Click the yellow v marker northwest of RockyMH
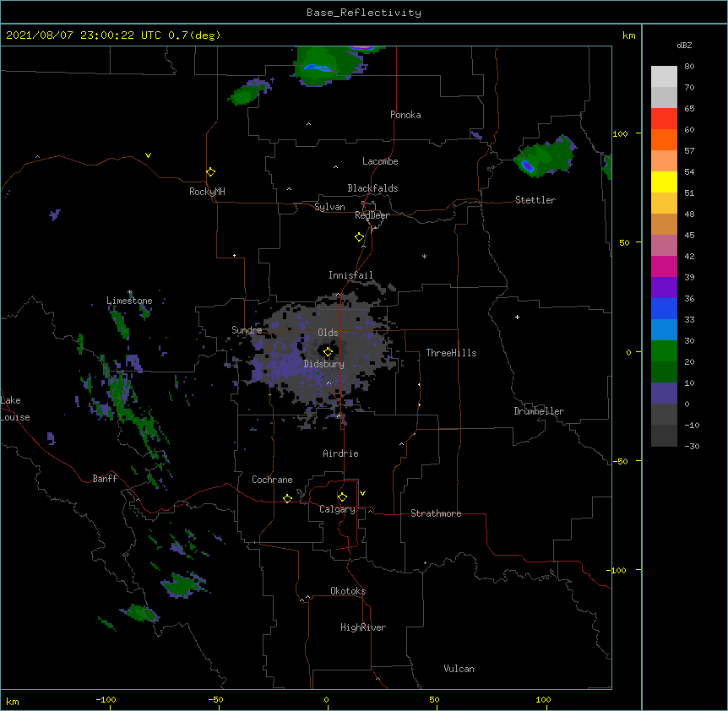Viewport: 728px width, 711px height. (148, 155)
